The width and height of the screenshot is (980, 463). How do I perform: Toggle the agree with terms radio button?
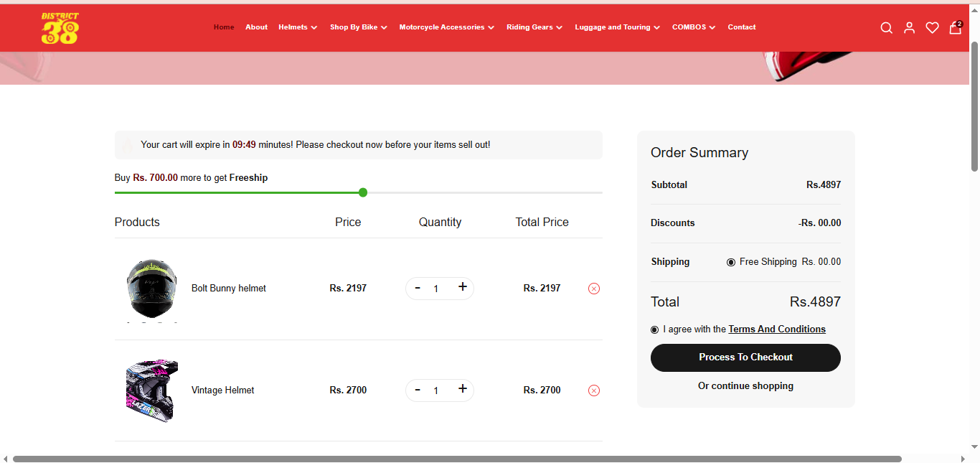tap(654, 330)
